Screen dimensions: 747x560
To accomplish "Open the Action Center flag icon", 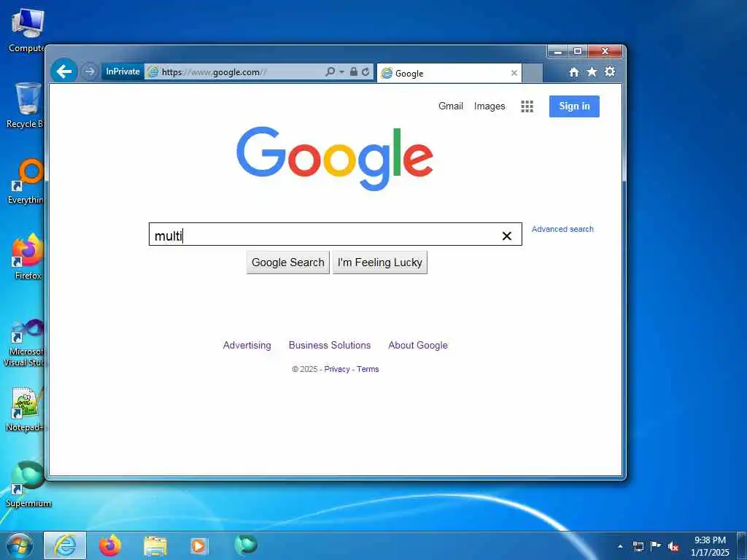I will click(656, 546).
